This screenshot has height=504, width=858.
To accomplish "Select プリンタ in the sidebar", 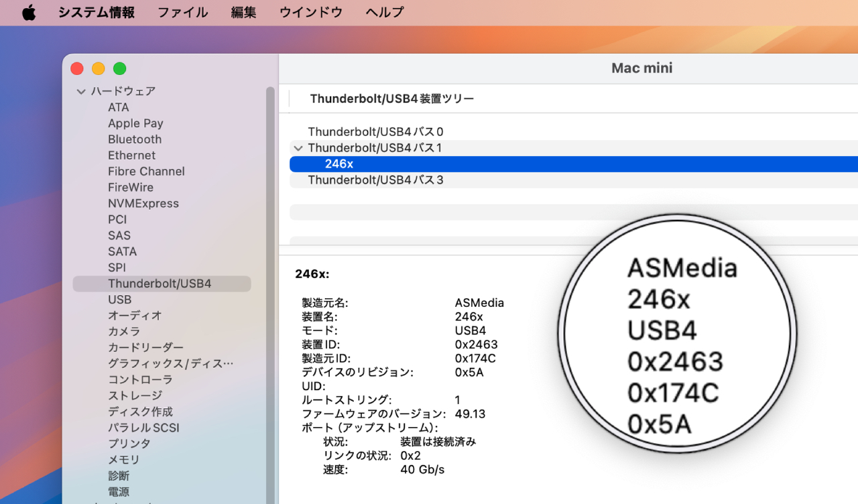I will tap(129, 444).
